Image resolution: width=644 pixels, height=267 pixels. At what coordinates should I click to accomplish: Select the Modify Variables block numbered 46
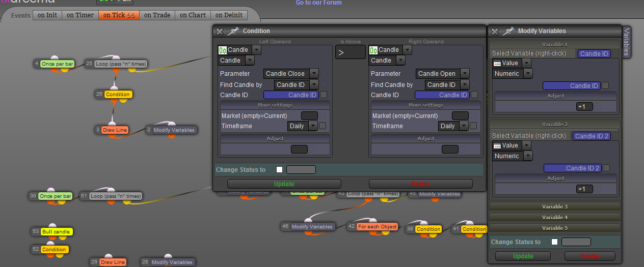(312, 226)
